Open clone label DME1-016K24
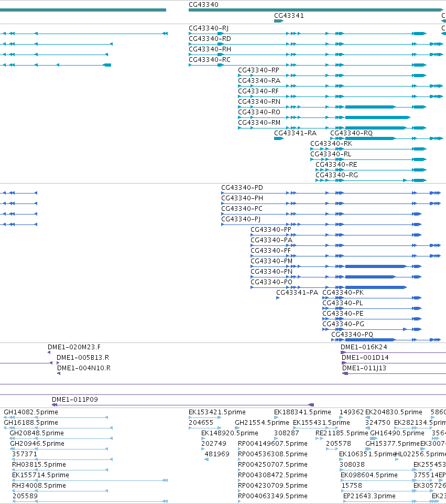 coord(364,347)
